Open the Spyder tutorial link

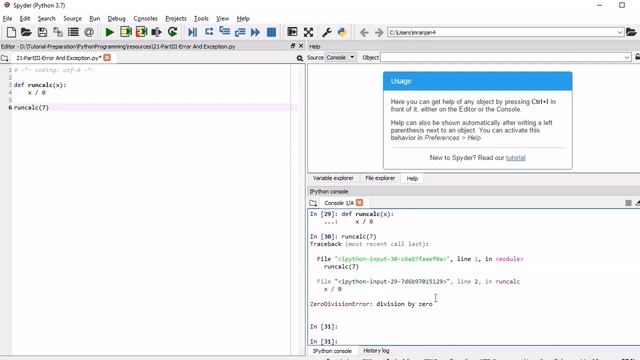point(516,158)
